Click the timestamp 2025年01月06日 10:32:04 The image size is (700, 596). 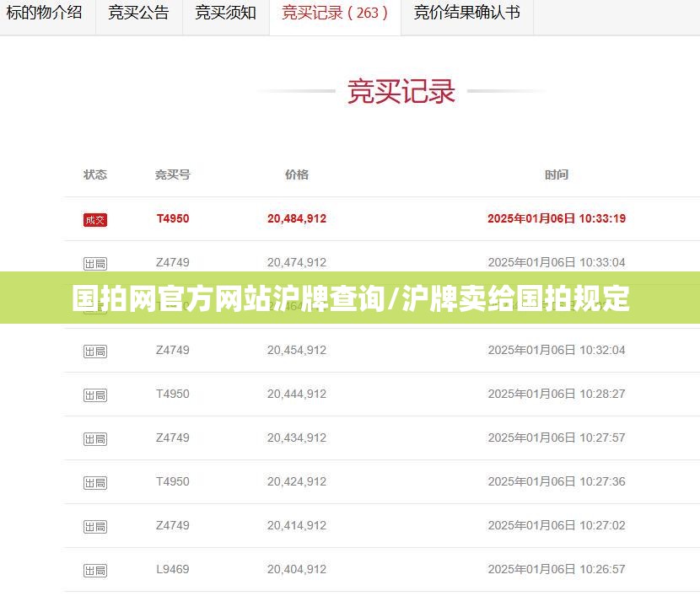pos(557,350)
